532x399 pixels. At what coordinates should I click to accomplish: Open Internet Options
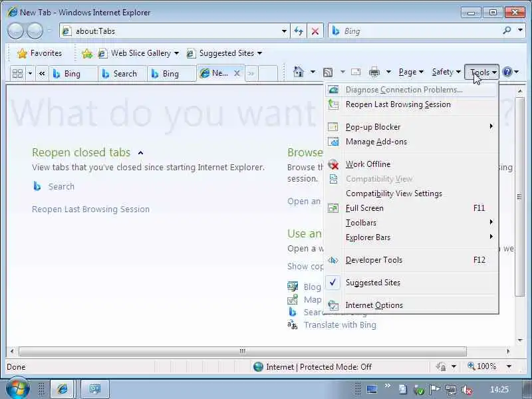tap(411, 305)
